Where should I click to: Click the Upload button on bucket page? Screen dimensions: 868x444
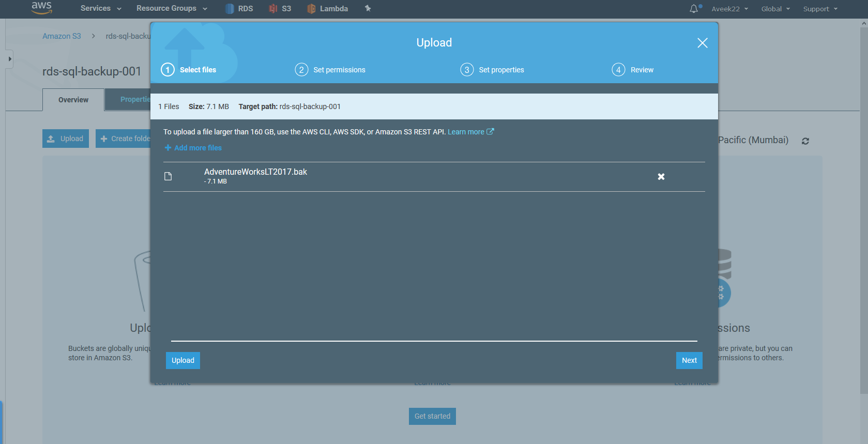point(66,139)
